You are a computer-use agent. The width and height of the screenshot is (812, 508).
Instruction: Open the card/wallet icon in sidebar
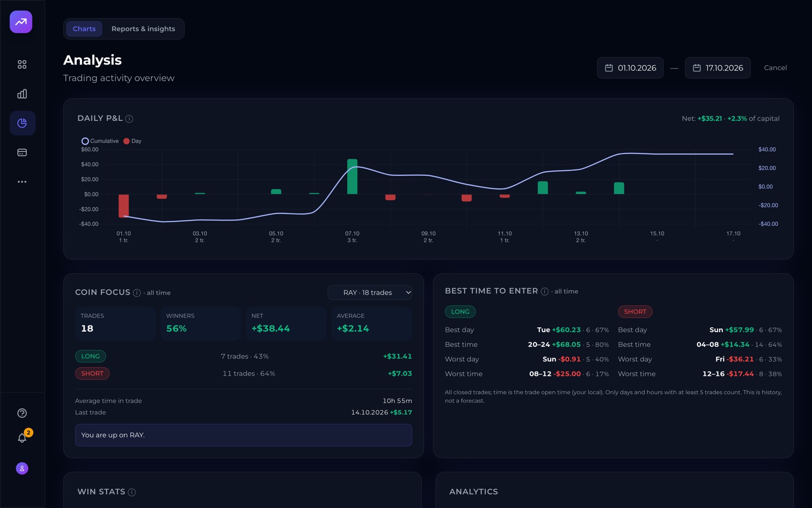click(x=22, y=152)
